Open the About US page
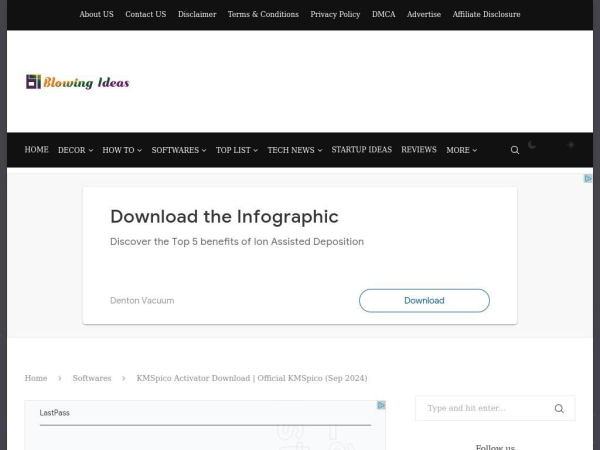600x450 pixels. pyautogui.click(x=96, y=14)
